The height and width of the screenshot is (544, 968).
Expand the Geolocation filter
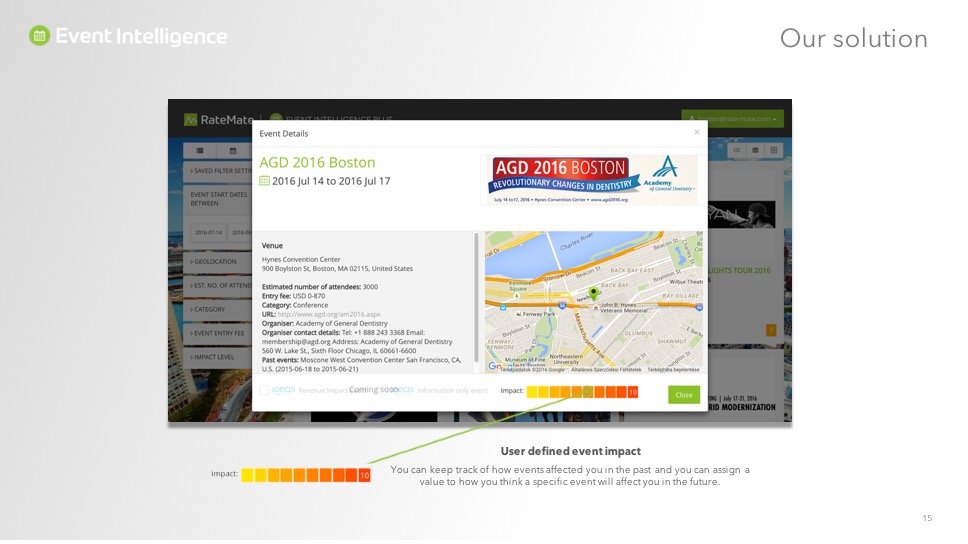pyautogui.click(x=217, y=262)
